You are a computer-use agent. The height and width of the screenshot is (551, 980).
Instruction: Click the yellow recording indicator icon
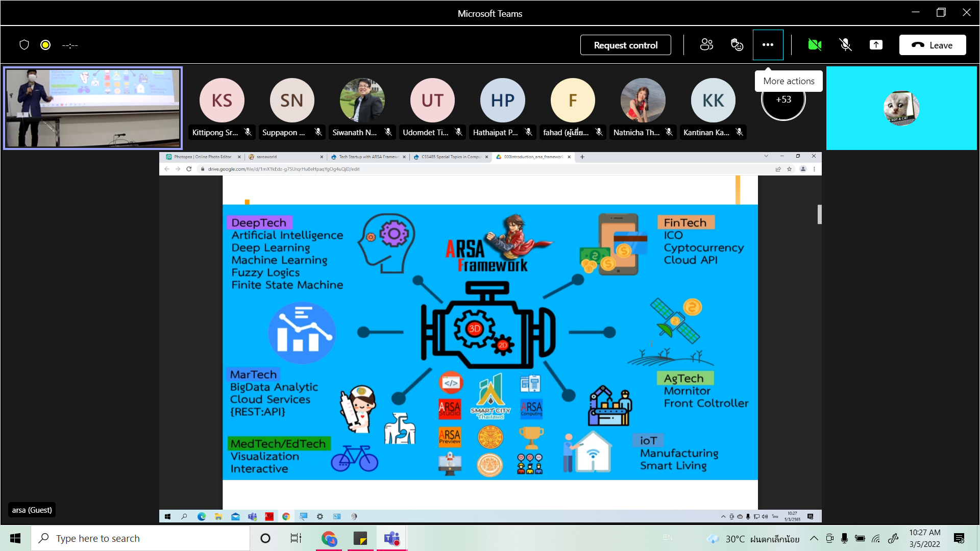[x=45, y=45]
